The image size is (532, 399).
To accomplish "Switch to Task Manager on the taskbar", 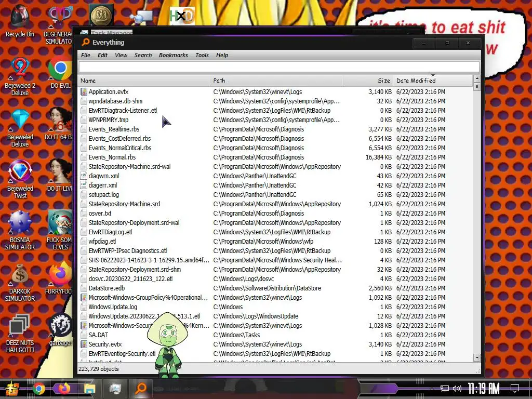I will [115, 389].
